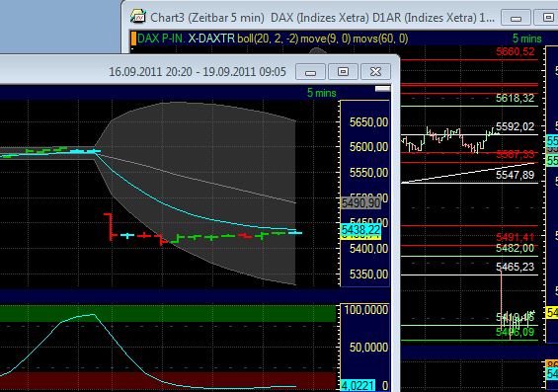Click the 5547,89 level label in Chart3
558x392 pixels.
516,175
